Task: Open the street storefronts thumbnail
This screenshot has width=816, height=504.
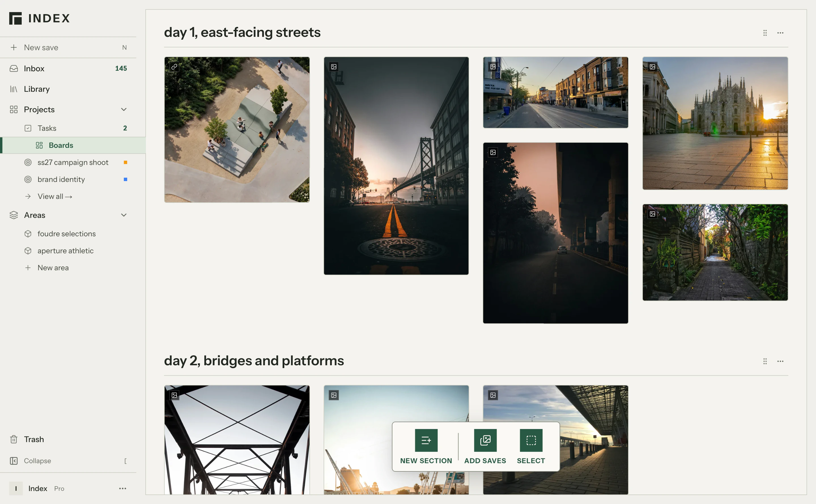Action: (x=556, y=92)
